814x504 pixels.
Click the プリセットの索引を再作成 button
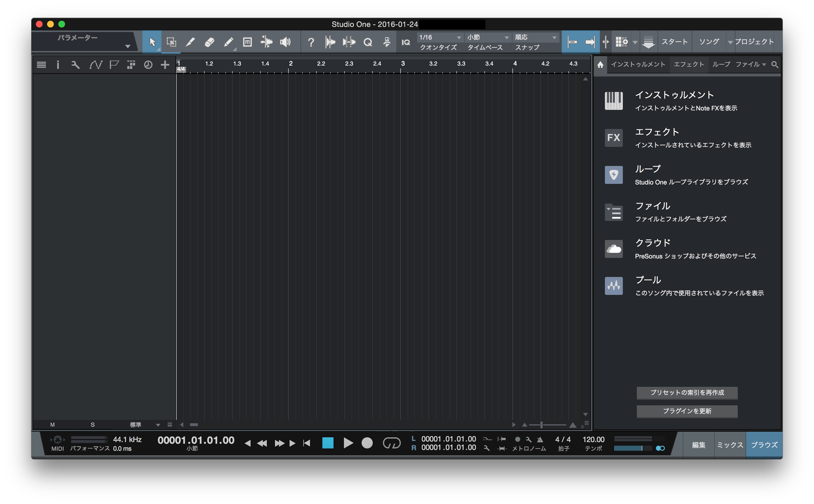click(687, 393)
